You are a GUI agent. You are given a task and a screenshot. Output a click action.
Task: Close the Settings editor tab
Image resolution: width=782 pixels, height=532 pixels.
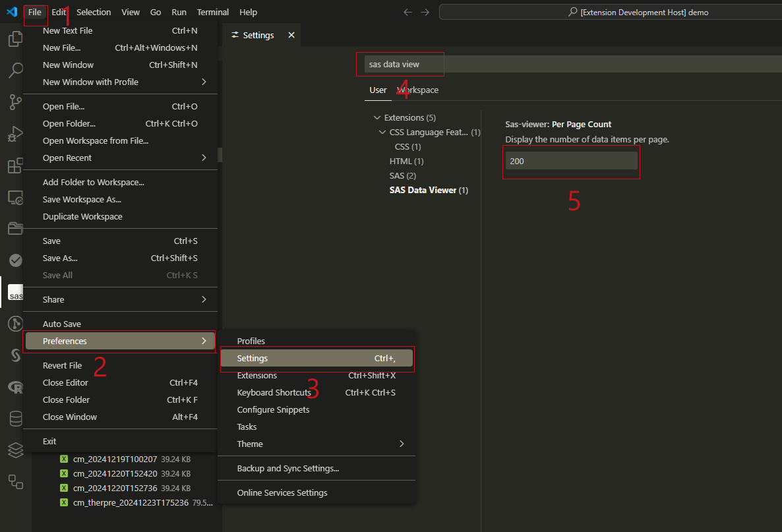point(291,35)
